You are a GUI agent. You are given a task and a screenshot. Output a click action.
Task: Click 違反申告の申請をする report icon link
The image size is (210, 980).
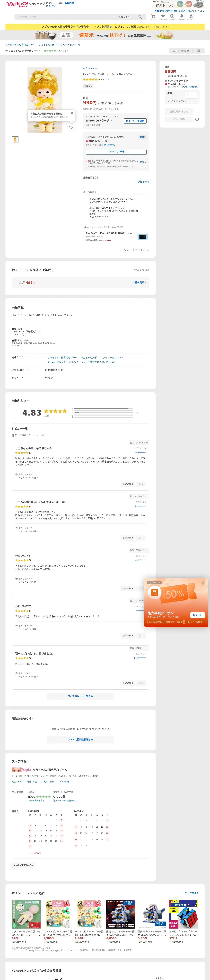point(136,250)
